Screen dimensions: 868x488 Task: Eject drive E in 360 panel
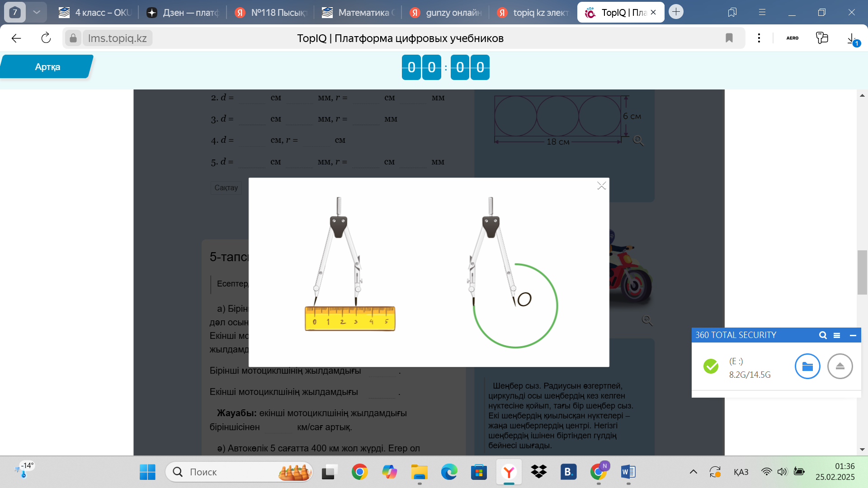[840, 366]
